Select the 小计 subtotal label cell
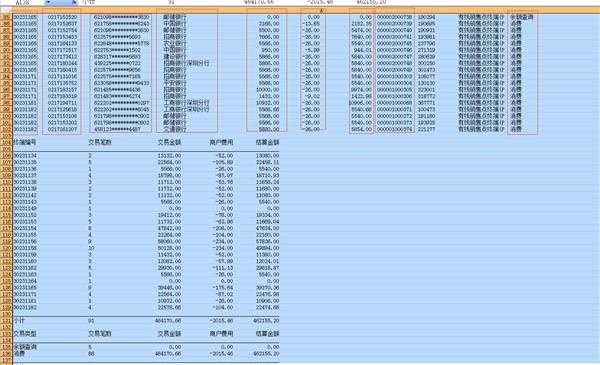Image resolution: width=600 pixels, height=365 pixels. click(19, 320)
